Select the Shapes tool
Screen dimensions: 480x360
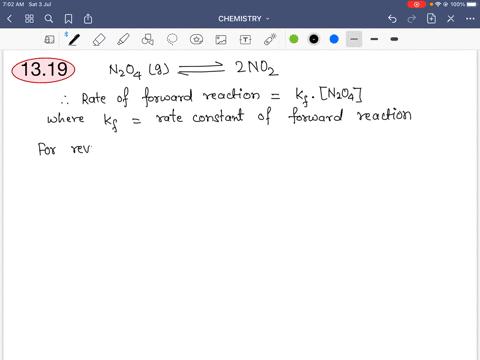pos(148,39)
